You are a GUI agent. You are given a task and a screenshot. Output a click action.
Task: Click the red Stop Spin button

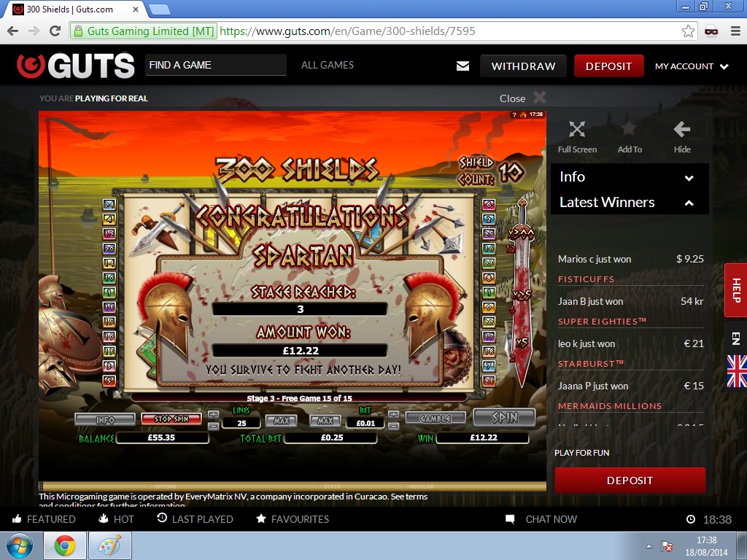tap(171, 419)
